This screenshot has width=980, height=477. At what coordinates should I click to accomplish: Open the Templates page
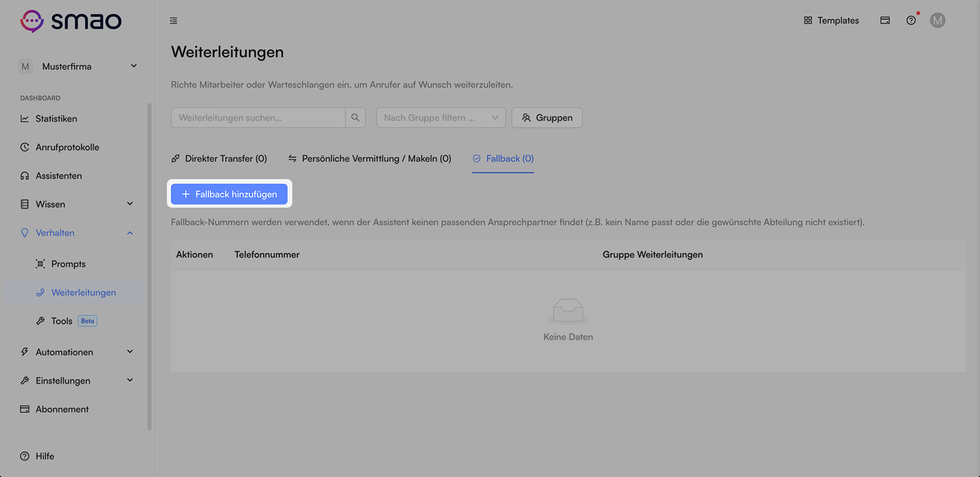(831, 21)
